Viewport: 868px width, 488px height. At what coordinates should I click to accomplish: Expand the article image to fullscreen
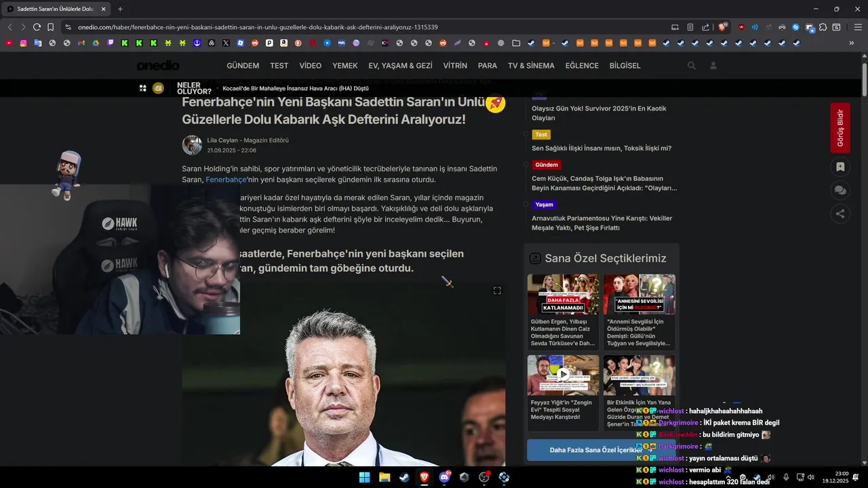coord(497,290)
